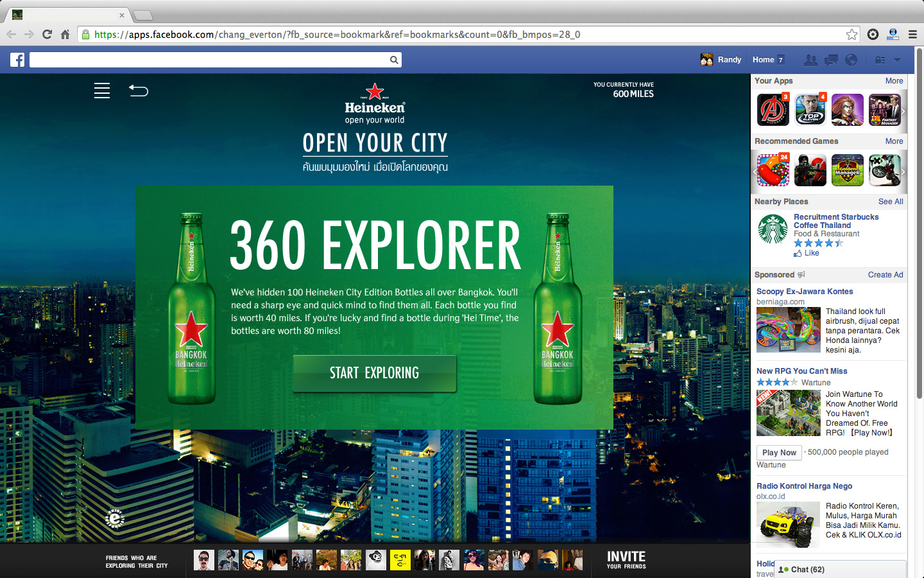Open Messages icon in Facebook bar
Image resolution: width=924 pixels, height=578 pixels.
[831, 60]
